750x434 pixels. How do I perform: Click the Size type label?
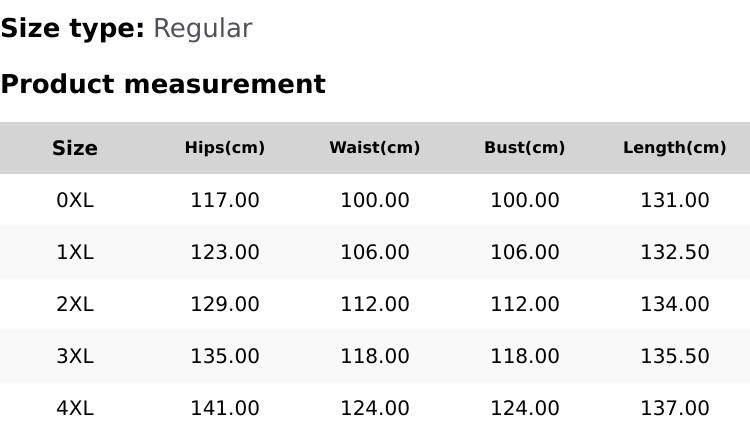72,29
